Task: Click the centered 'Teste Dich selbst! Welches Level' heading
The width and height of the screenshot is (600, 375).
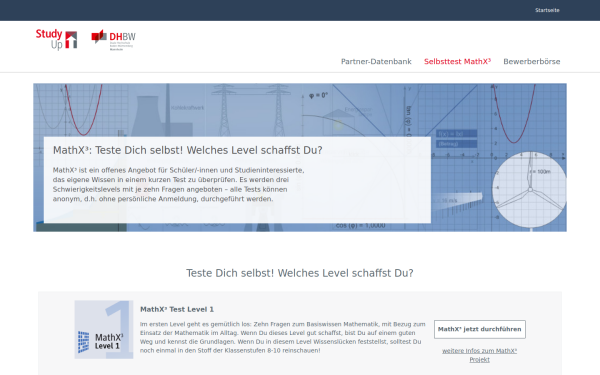Action: pyautogui.click(x=300, y=273)
